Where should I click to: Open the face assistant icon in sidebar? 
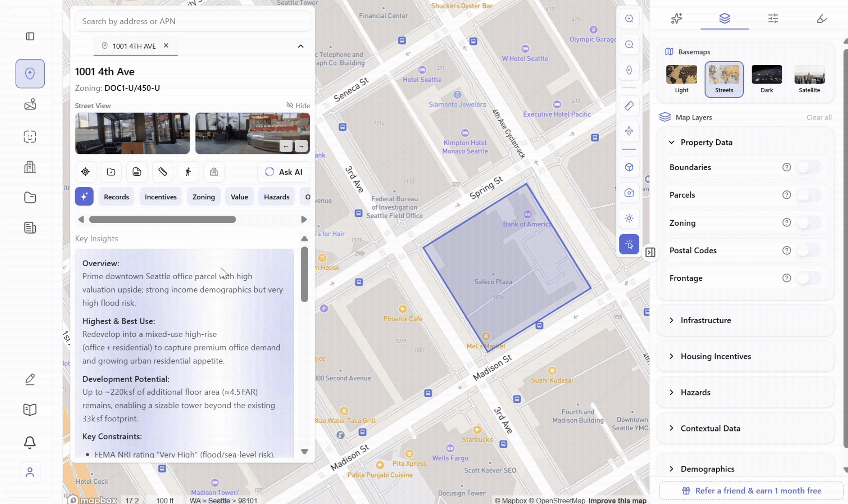[x=30, y=137]
